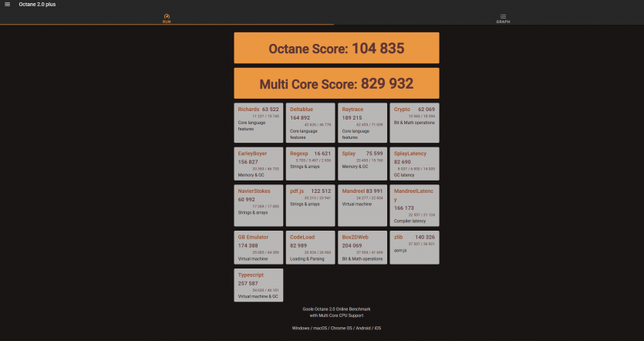The image size is (644, 341).
Task: Click the EarleyBoyer result card
Action: [x=258, y=164]
